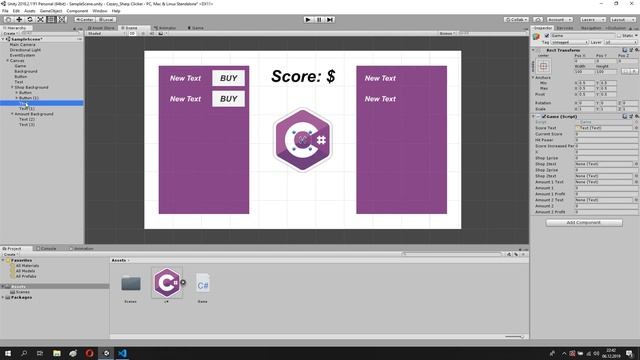Viewport: 640px width, 360px height.
Task: Switch to the Game tab
Action: coord(196,28)
